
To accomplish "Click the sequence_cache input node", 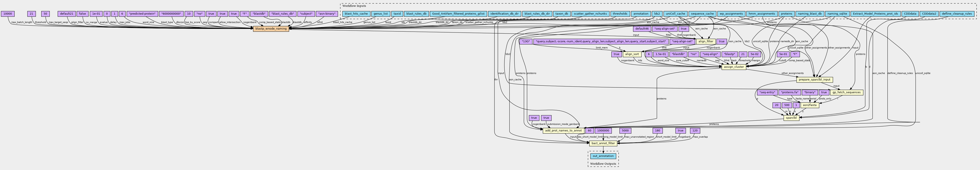I will click(x=702, y=14).
